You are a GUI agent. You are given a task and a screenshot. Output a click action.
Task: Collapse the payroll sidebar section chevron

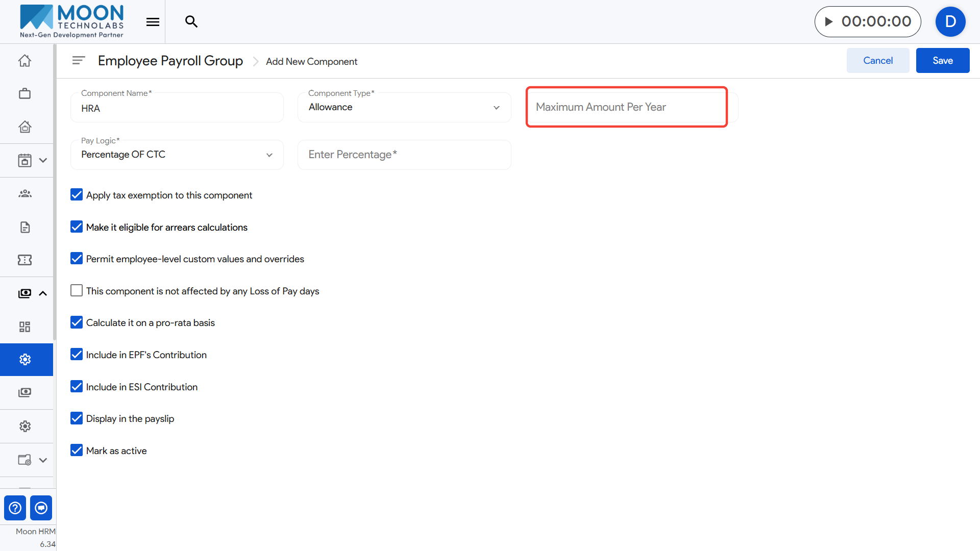point(43,293)
